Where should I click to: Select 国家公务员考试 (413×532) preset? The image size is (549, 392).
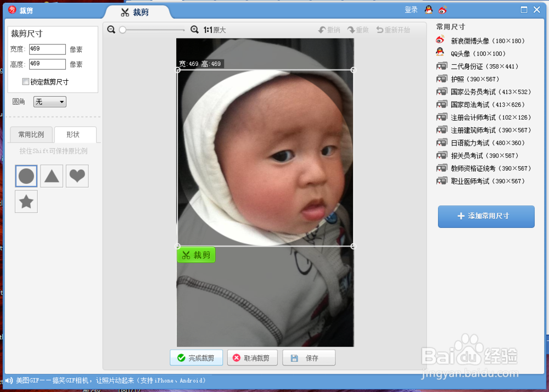click(x=485, y=92)
